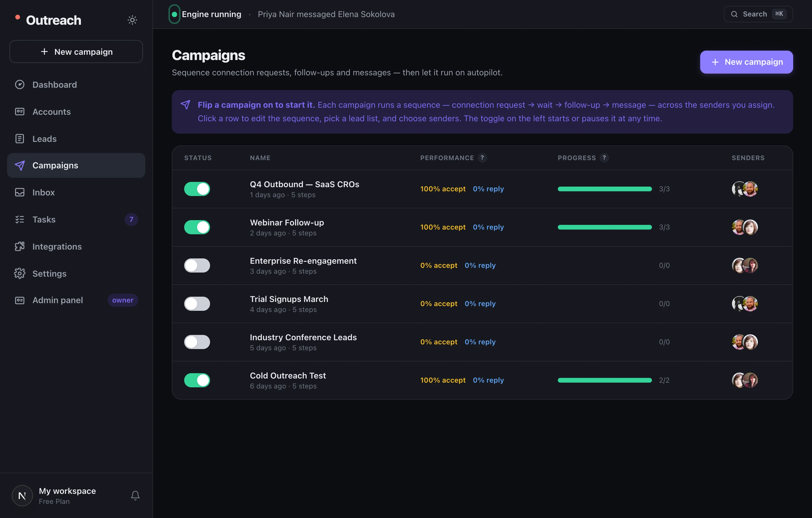This screenshot has height=518, width=812.
Task: Click sender avatars of Trial Signups March
Action: 745,303
